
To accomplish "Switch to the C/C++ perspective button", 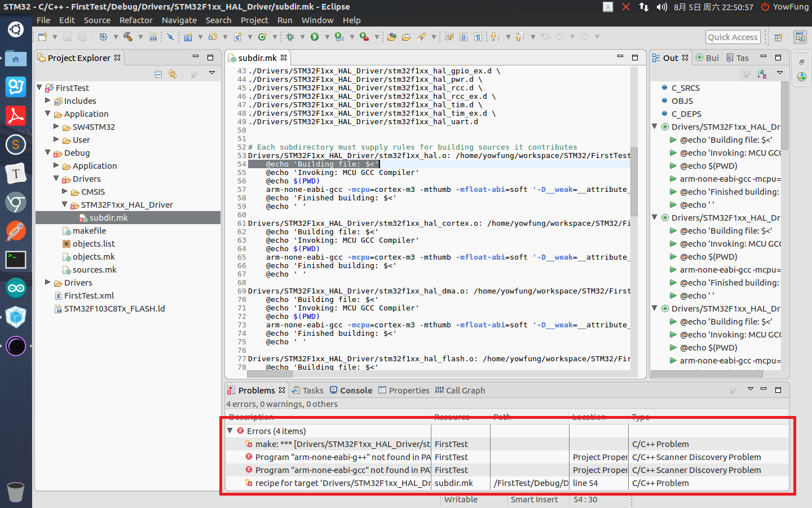I will click(800, 37).
